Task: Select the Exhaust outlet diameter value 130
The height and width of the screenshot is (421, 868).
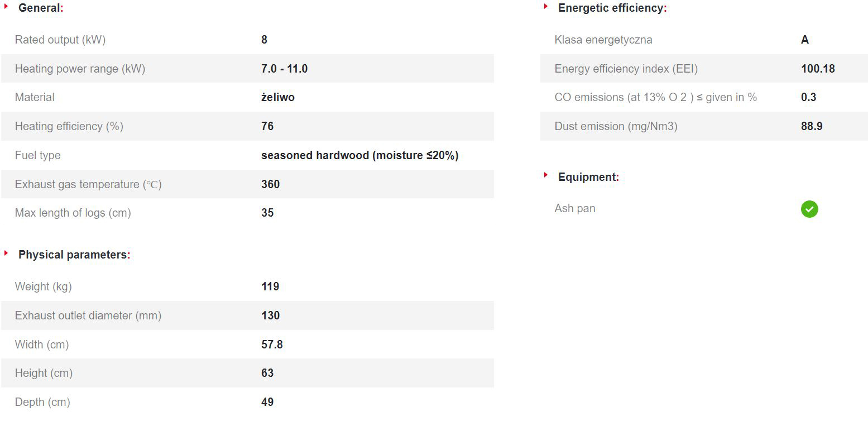Action: (x=271, y=315)
